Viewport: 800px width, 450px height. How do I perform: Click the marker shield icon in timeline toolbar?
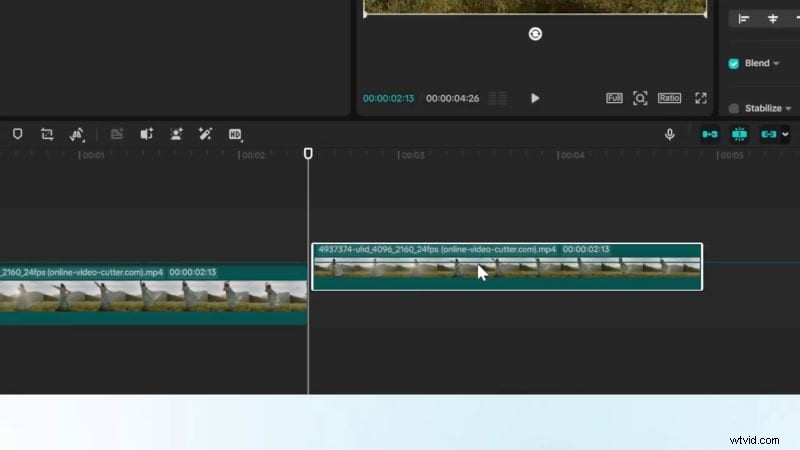tap(17, 134)
